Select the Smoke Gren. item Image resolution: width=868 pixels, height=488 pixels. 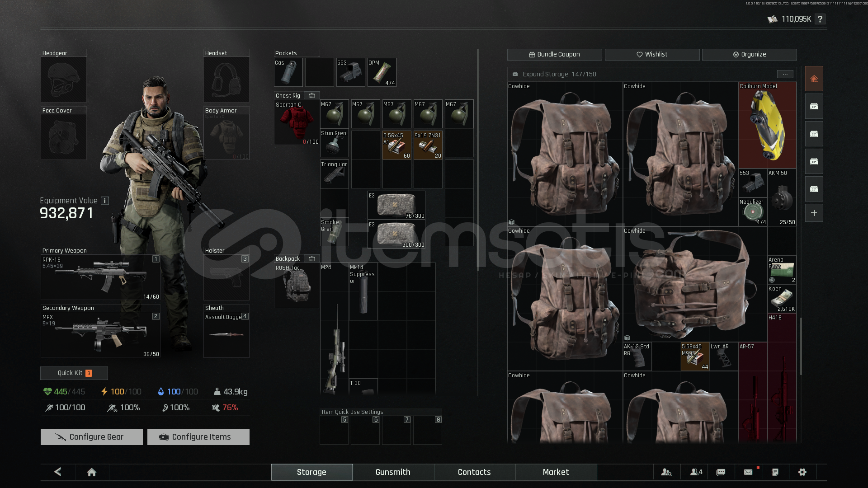[x=334, y=232]
